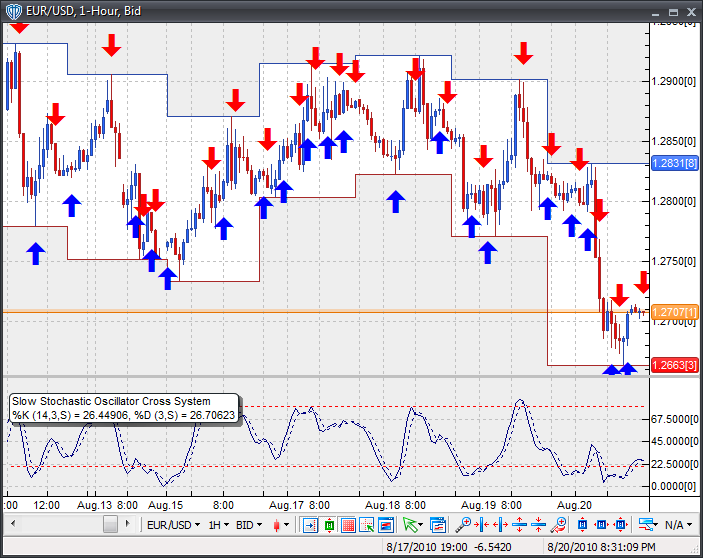
Task: Click the expand vertical scale icon
Action: (x=520, y=524)
